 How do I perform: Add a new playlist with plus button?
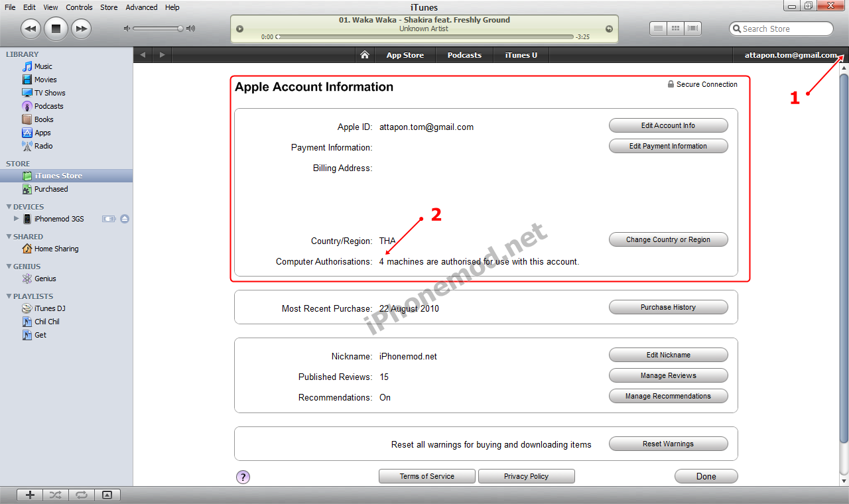tap(30, 495)
